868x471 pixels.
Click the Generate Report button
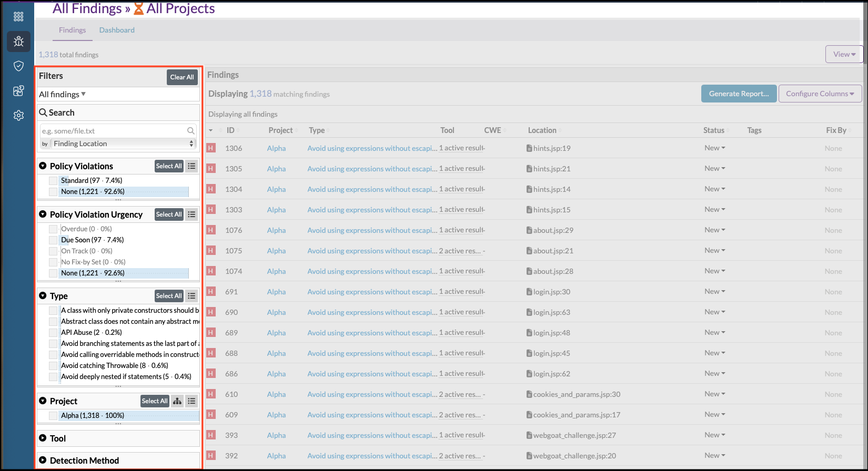[x=739, y=94]
